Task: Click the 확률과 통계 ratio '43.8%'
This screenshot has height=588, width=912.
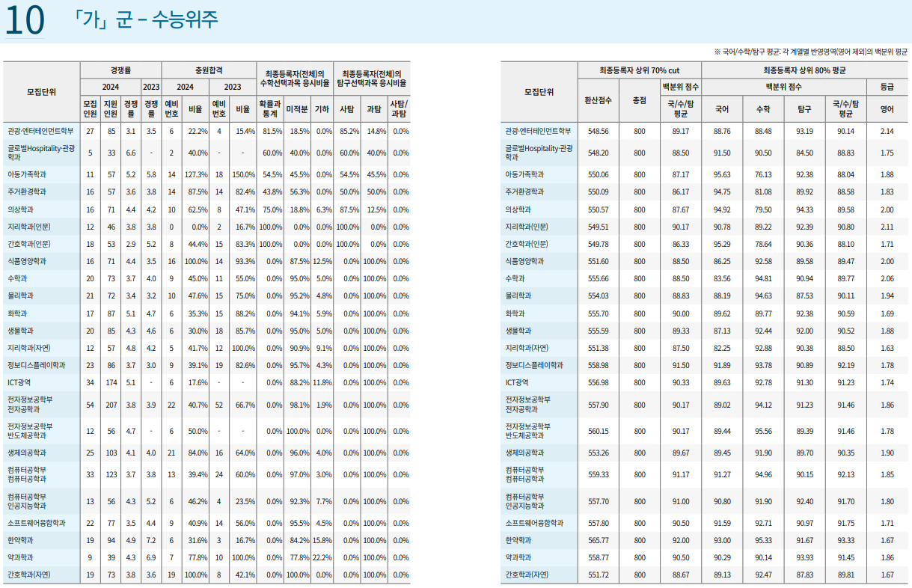Action: coord(272,192)
